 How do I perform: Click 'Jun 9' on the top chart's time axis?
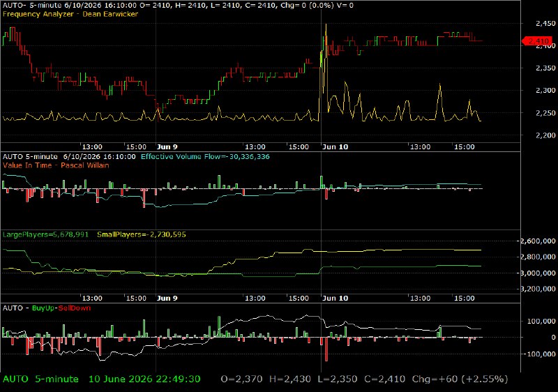[x=167, y=147]
